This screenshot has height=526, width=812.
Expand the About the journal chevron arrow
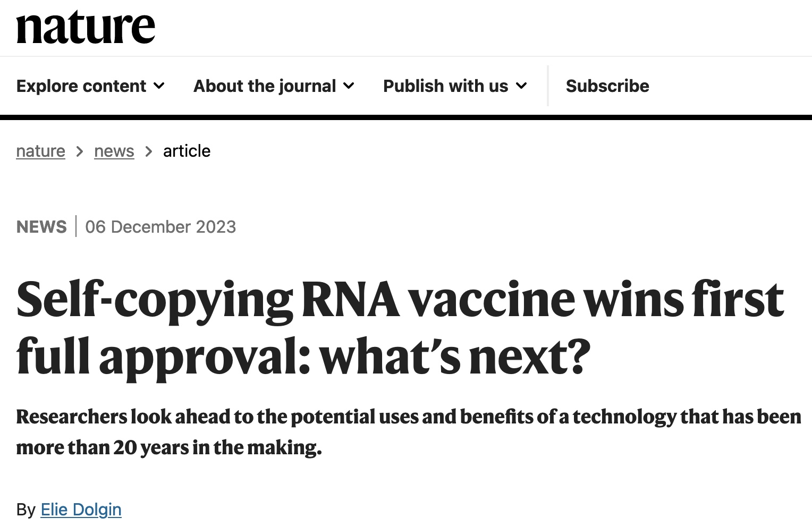[x=349, y=86]
